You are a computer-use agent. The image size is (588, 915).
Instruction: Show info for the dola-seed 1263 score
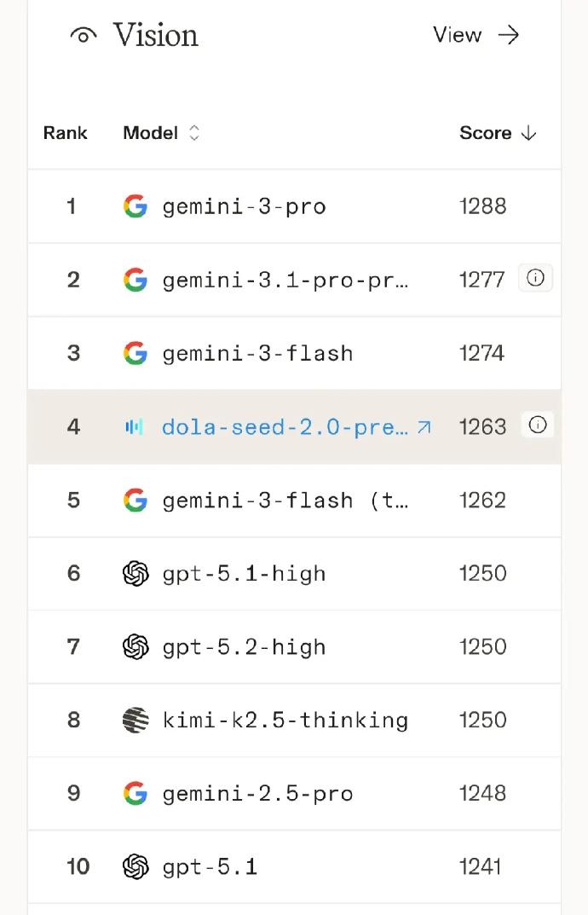(537, 425)
